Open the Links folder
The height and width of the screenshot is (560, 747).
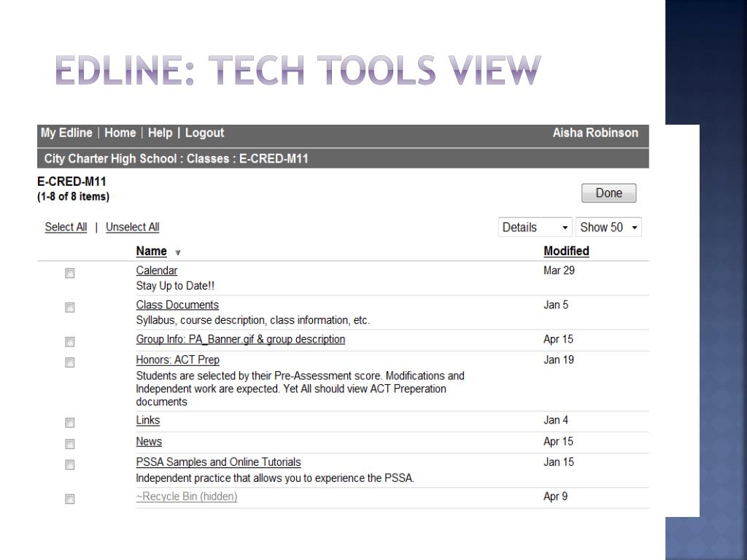tap(147, 420)
